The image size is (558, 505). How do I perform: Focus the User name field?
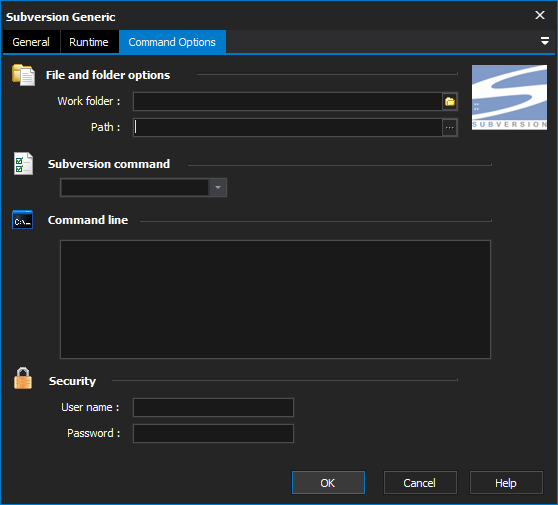(213, 407)
